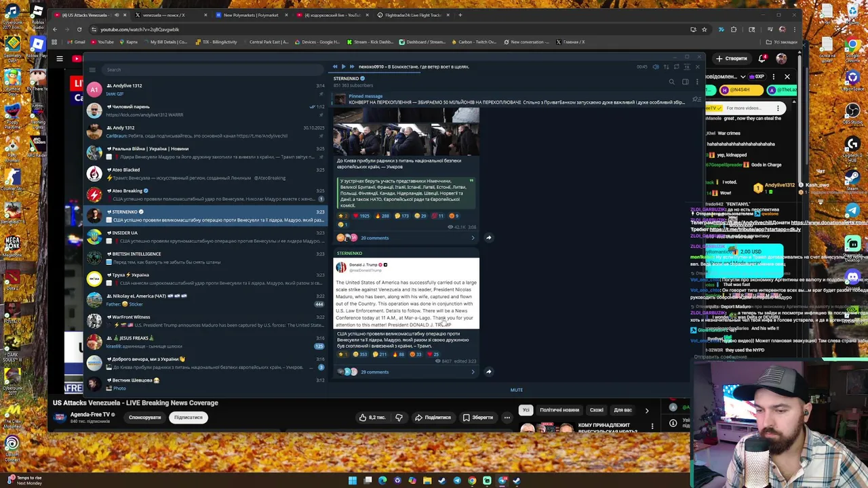Open Andy 1312 group chat
Image resolution: width=868 pixels, height=488 pixels.
[205, 131]
